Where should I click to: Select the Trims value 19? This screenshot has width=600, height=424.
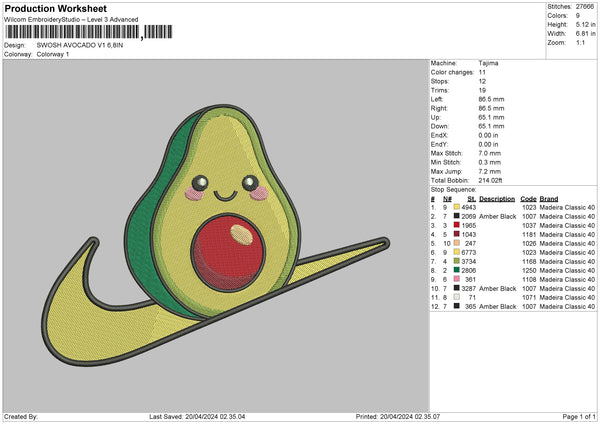482,90
